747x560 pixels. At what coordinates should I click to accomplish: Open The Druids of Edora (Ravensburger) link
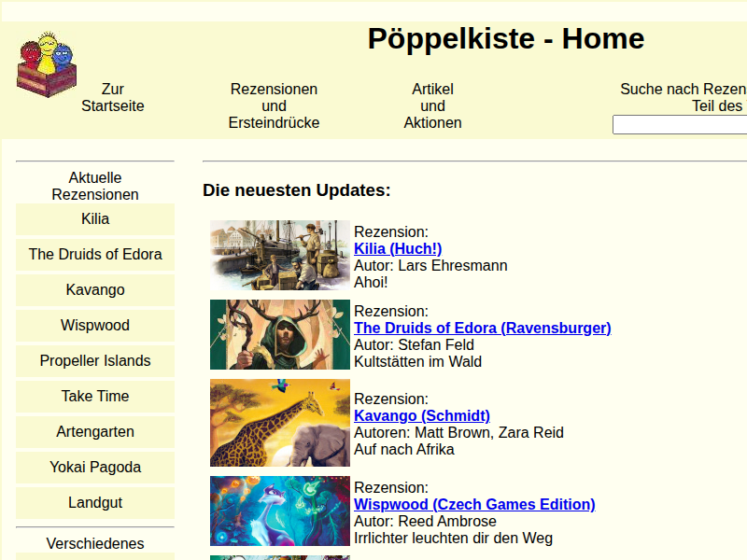click(482, 328)
